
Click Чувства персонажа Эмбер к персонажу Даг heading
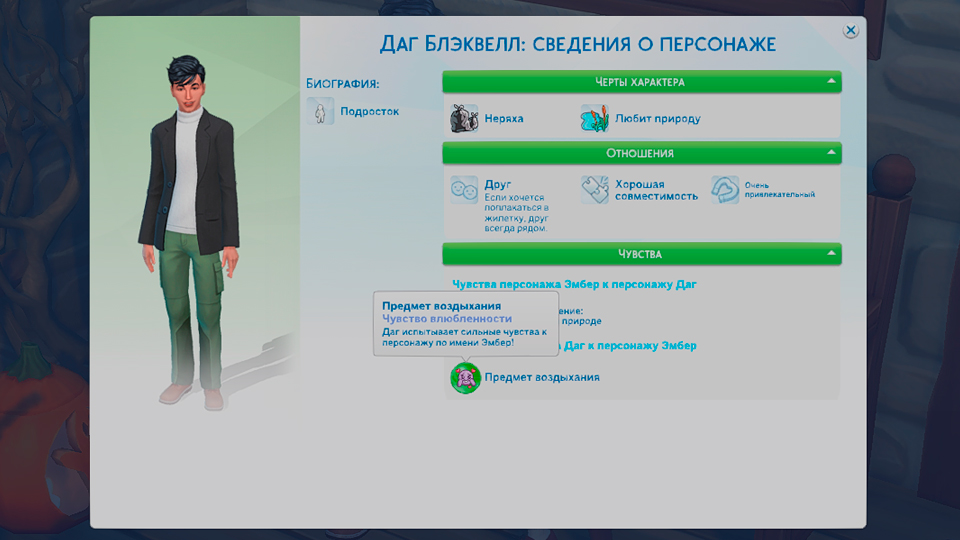coord(574,284)
